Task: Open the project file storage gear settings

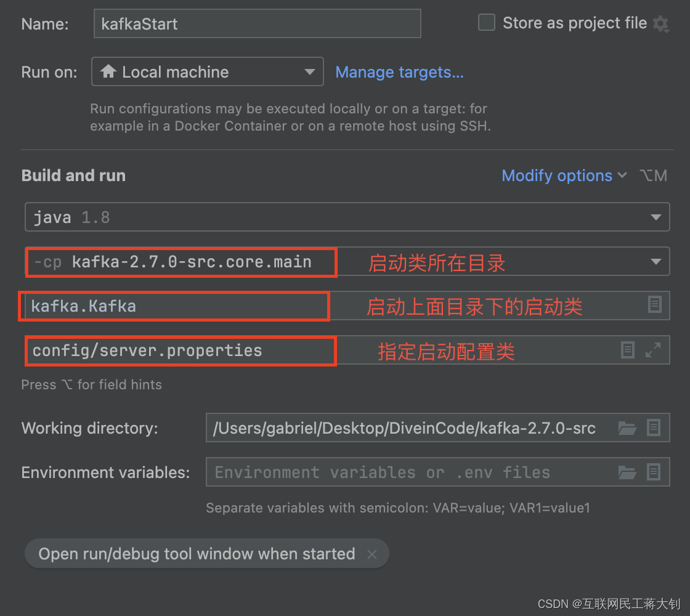Action: point(661,24)
